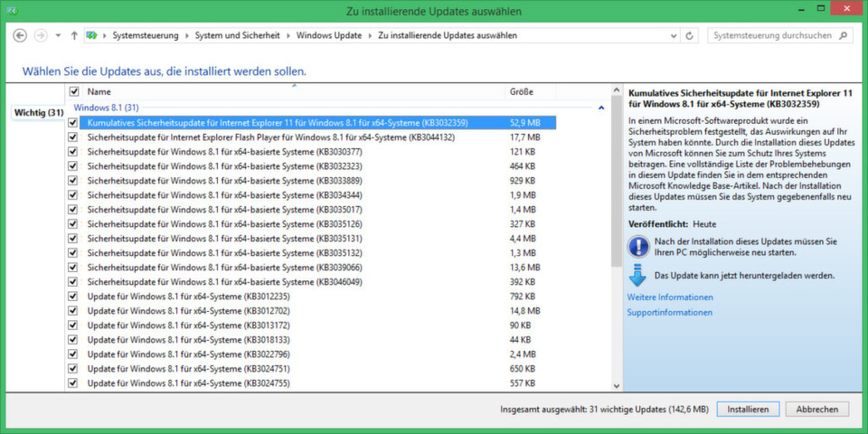Viewport: 868px width, 434px height.
Task: Open the Weitere Informationen link
Action: (x=670, y=297)
